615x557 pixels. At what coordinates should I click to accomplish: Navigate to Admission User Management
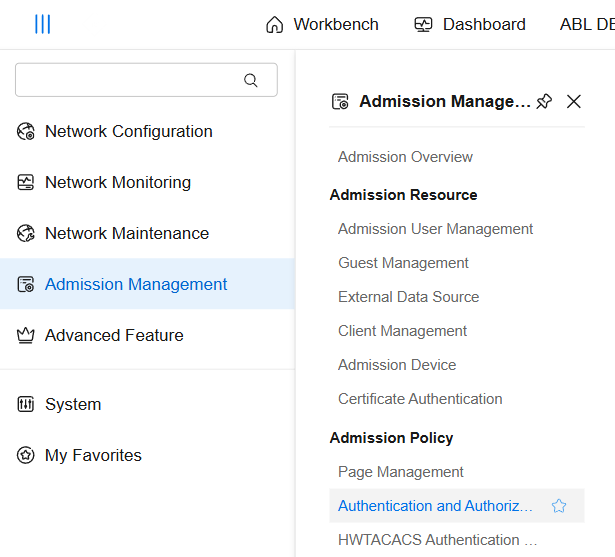tap(435, 229)
